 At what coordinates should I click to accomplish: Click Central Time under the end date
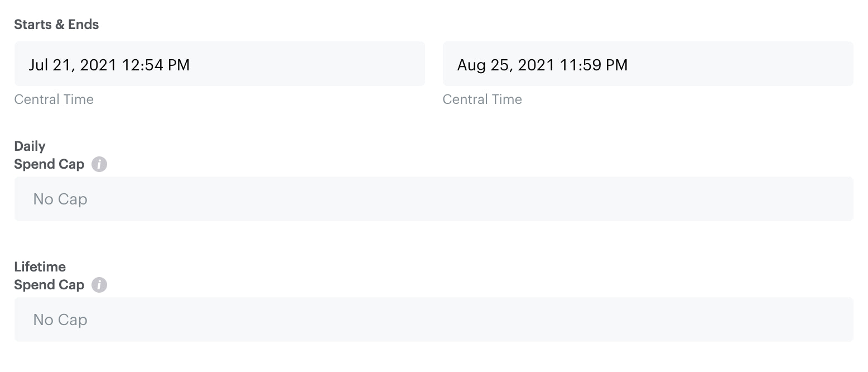(x=482, y=99)
